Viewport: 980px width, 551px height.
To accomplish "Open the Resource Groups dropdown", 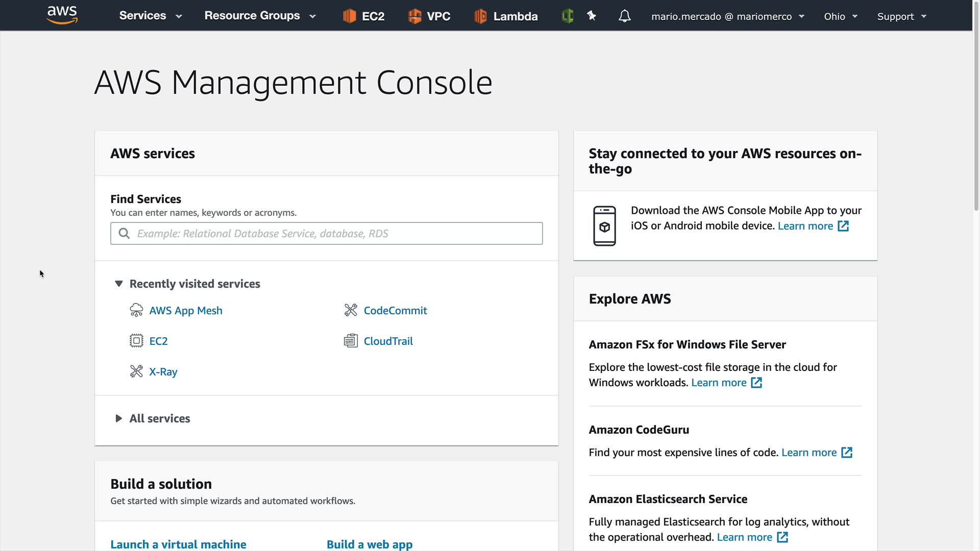I will [x=260, y=16].
